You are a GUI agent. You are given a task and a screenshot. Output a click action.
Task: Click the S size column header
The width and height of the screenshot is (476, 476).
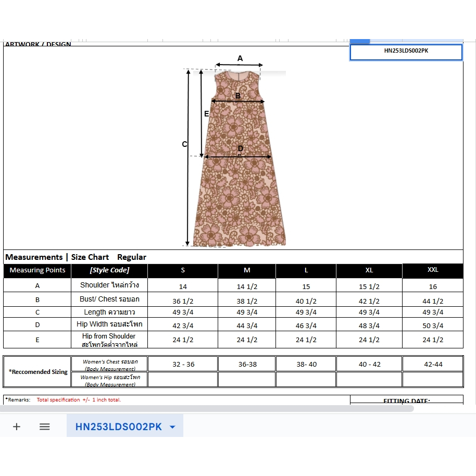pyautogui.click(x=183, y=270)
